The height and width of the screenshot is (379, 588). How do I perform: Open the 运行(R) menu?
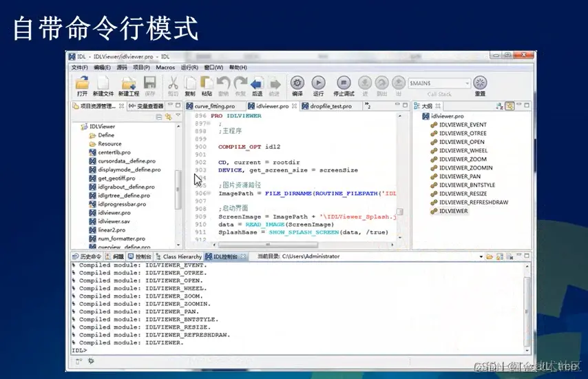point(189,68)
